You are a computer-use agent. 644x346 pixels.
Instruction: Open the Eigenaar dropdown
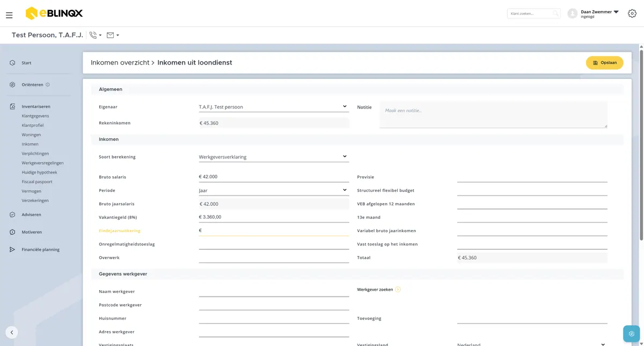(x=274, y=107)
